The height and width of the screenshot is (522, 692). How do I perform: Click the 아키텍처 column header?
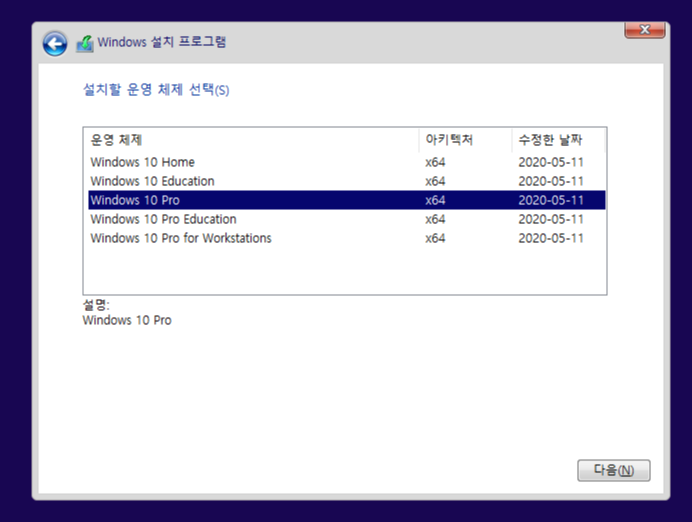(466, 140)
